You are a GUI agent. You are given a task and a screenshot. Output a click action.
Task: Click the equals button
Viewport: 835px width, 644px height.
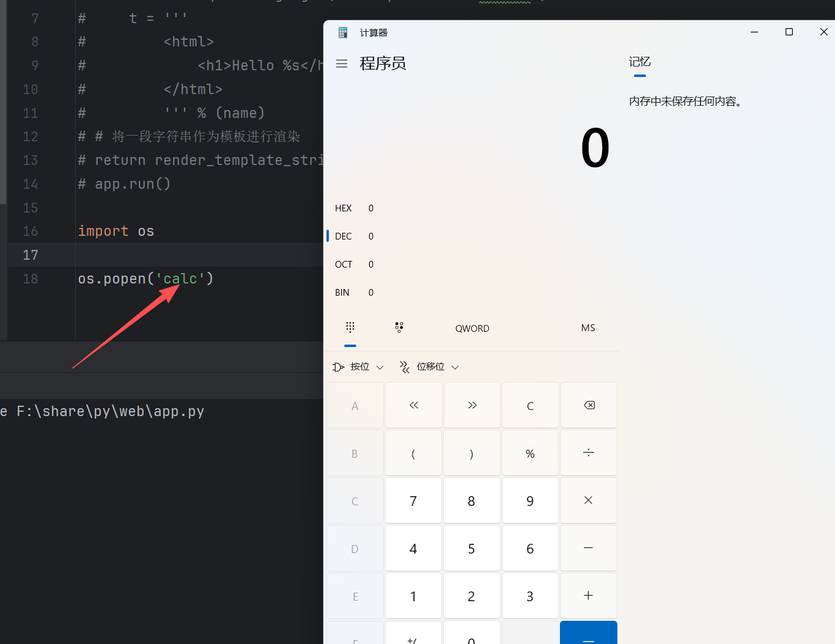coord(589,633)
